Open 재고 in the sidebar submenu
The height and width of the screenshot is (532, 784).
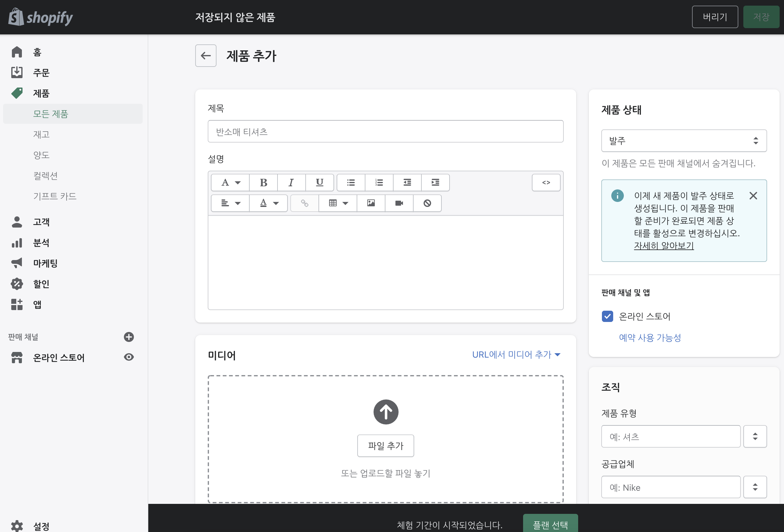(x=41, y=134)
